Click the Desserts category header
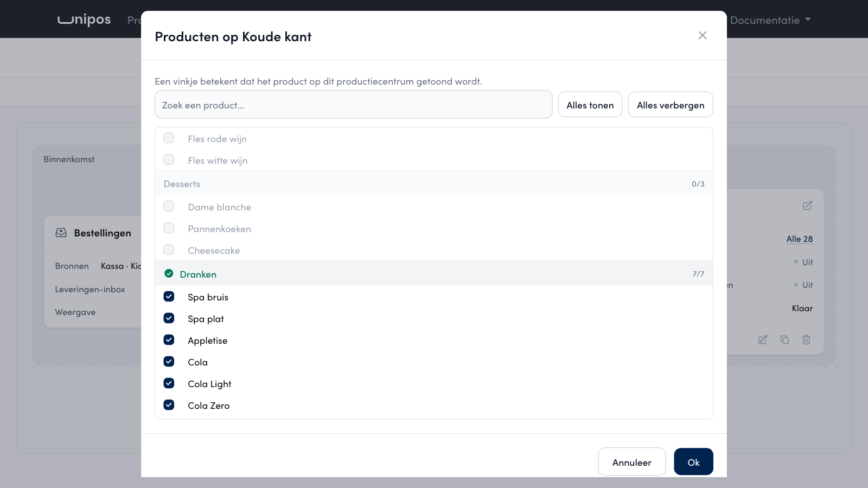868x488 pixels. [434, 184]
